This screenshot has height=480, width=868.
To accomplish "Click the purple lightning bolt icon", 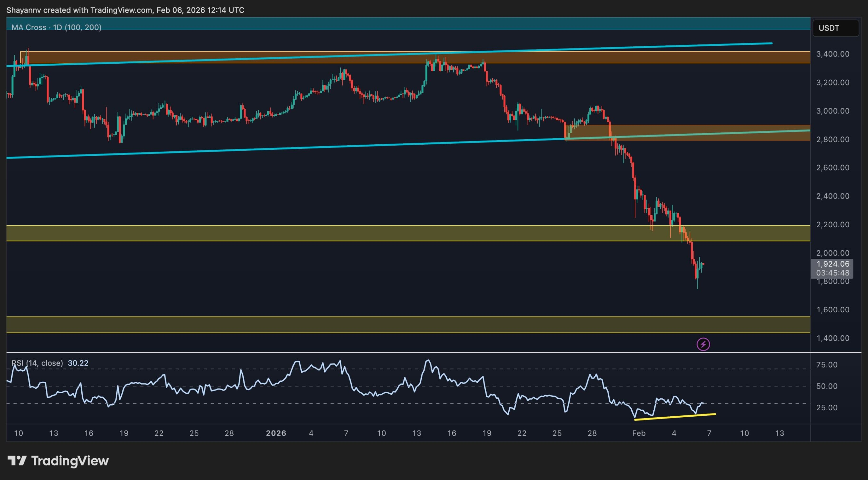I will point(703,345).
